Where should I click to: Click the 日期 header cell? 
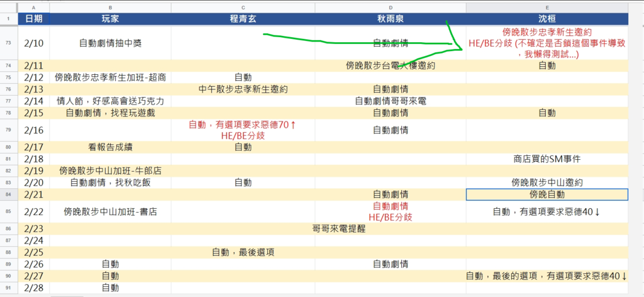tap(34, 18)
